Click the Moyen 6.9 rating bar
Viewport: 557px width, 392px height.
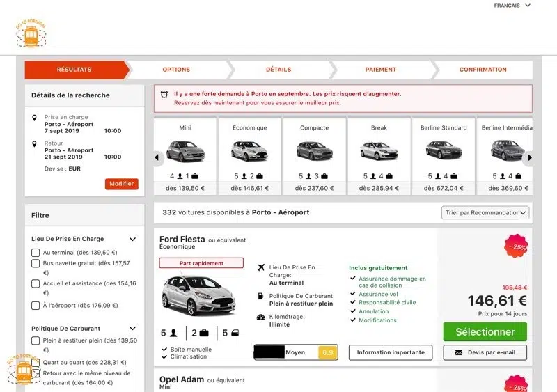click(x=296, y=352)
